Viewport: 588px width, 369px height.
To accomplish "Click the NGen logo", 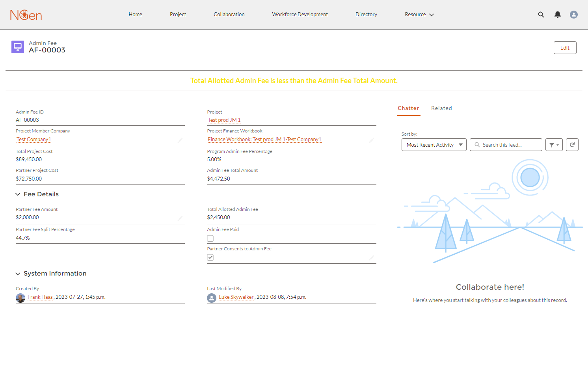I will (26, 15).
